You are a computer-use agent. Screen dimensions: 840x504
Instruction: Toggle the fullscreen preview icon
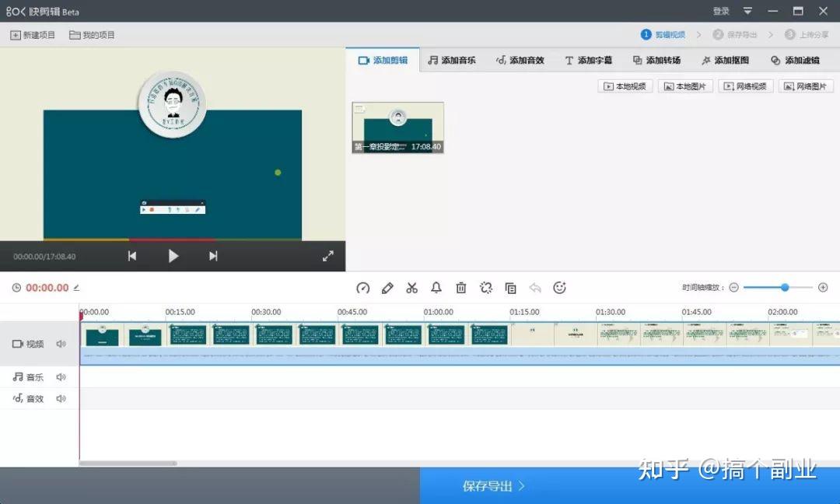(327, 255)
